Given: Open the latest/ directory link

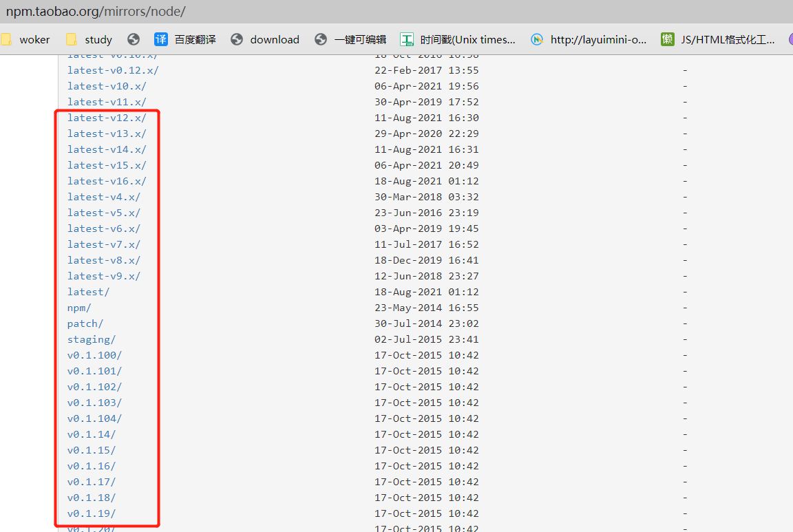Looking at the screenshot, I should (x=89, y=292).
